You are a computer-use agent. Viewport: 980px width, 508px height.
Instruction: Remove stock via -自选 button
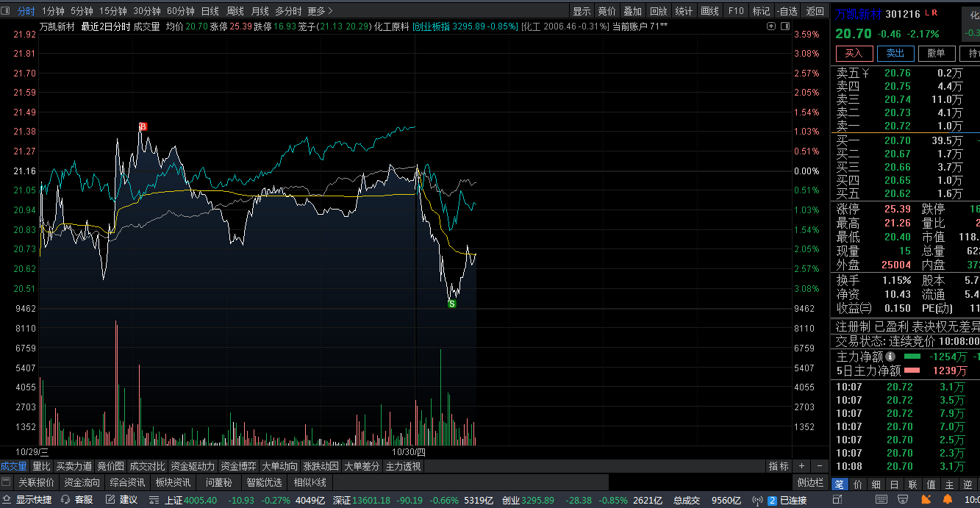787,11
